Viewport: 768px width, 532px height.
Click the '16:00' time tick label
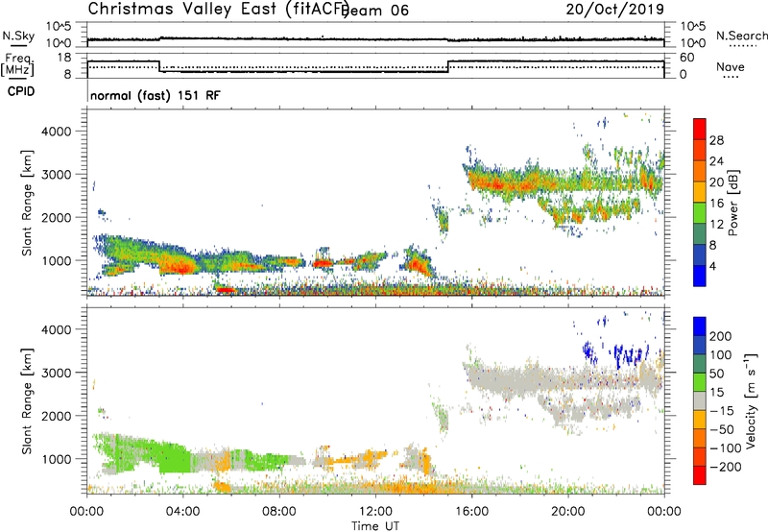(x=471, y=512)
